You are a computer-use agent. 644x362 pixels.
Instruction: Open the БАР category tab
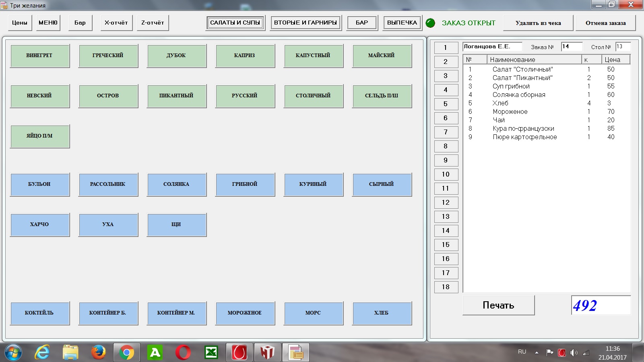coord(362,23)
